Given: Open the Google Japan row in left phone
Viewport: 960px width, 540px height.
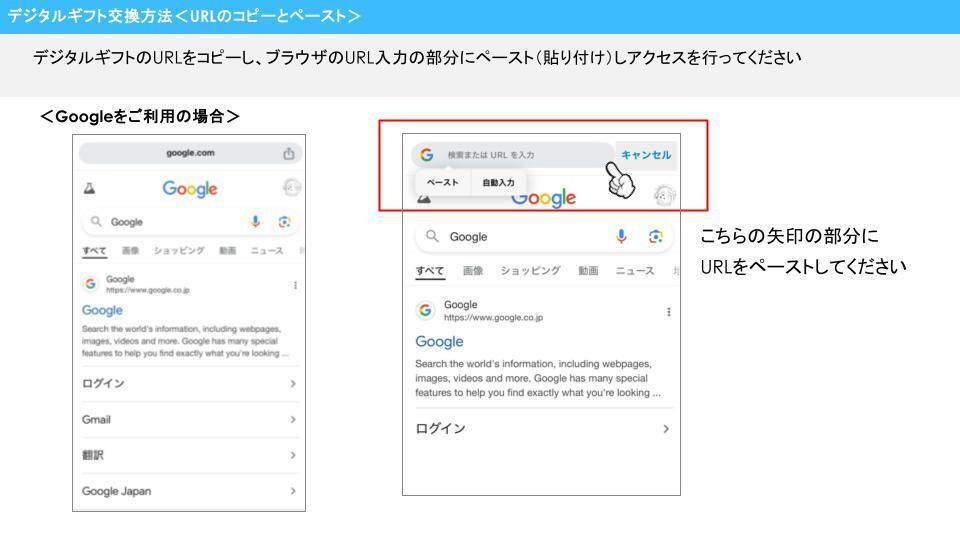Looking at the screenshot, I should click(189, 491).
